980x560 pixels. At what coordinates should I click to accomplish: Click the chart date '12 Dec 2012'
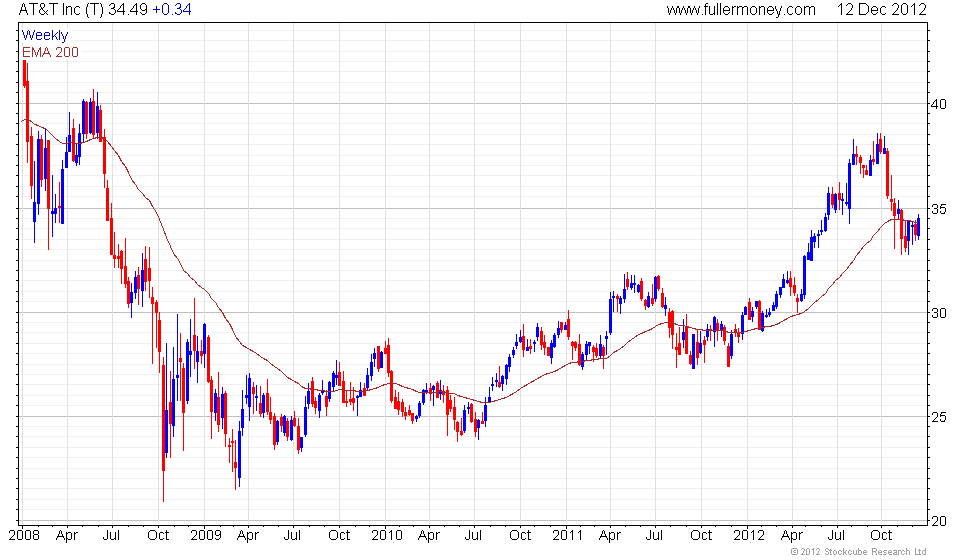pyautogui.click(x=881, y=9)
